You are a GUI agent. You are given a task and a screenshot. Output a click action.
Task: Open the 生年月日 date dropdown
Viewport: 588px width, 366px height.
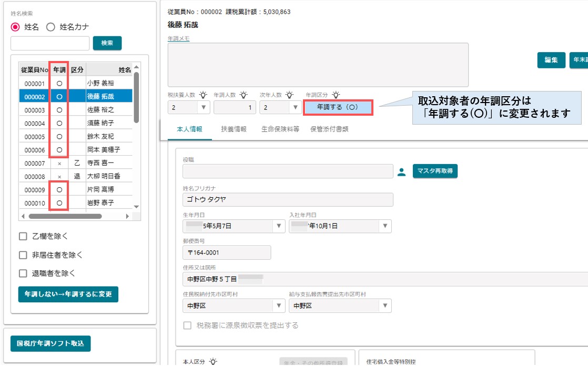279,226
